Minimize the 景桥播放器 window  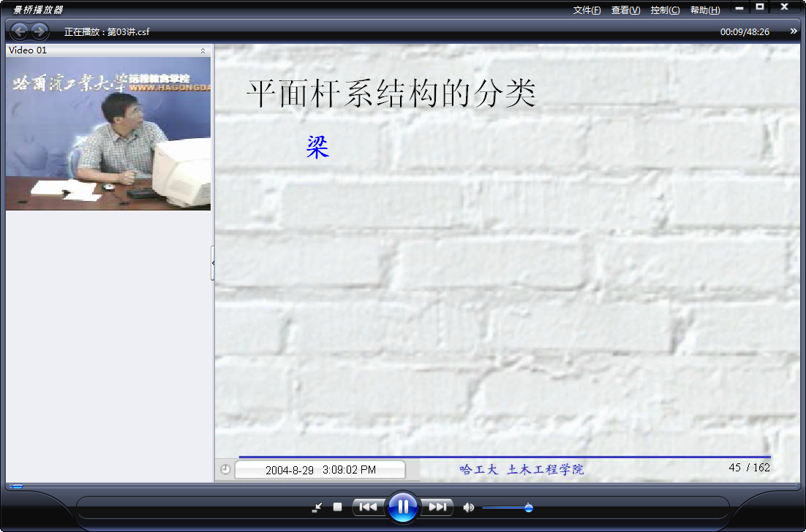[x=739, y=8]
